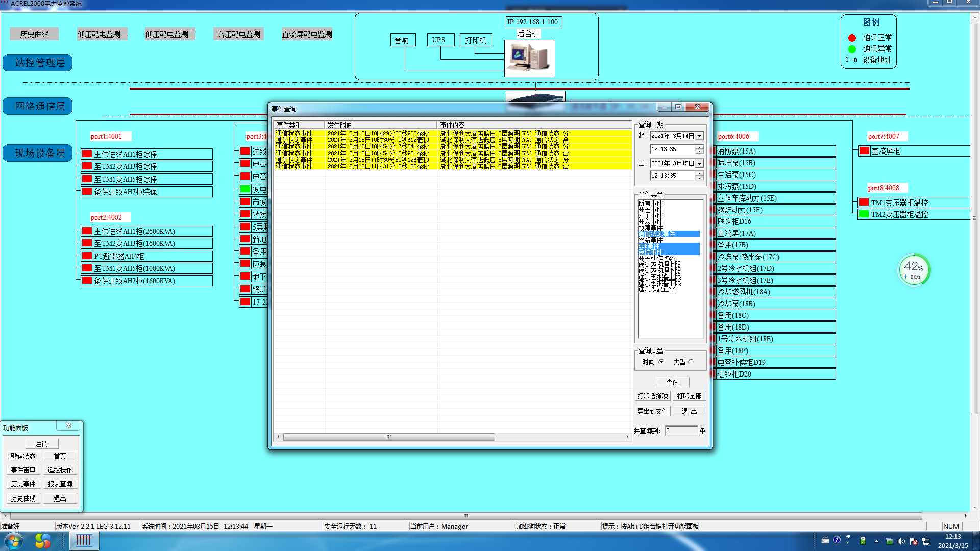Click the volume icon in system tray

click(x=901, y=541)
